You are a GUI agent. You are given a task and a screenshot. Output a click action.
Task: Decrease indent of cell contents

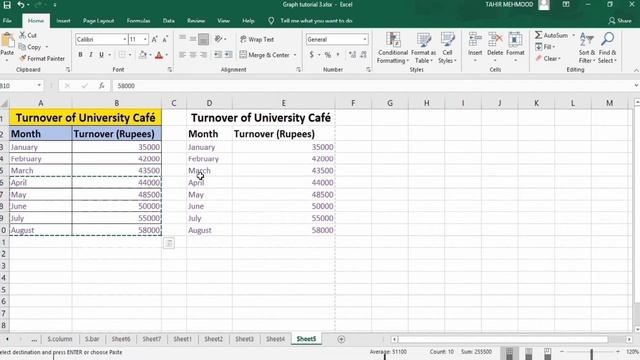pyautogui.click(x=218, y=55)
